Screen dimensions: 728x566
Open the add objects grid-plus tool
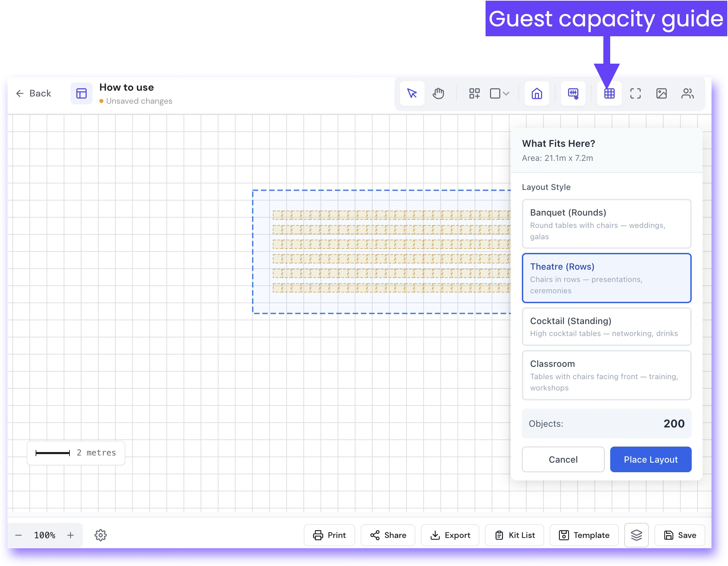pyautogui.click(x=474, y=93)
